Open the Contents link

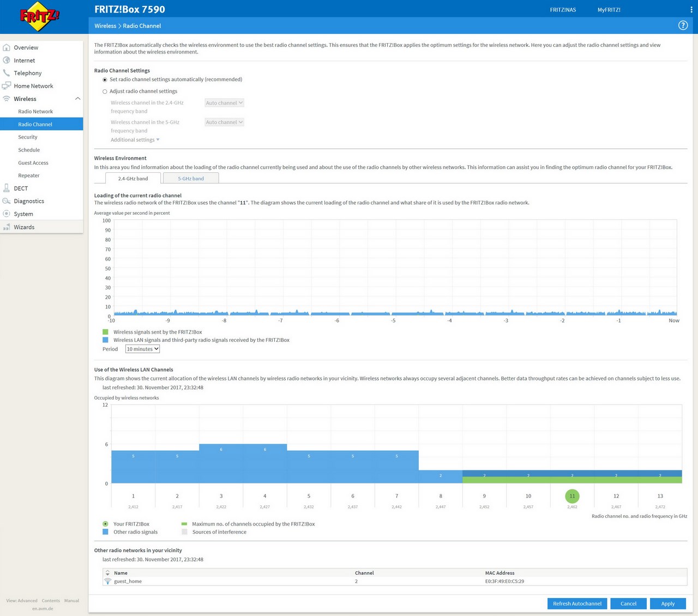(x=51, y=601)
